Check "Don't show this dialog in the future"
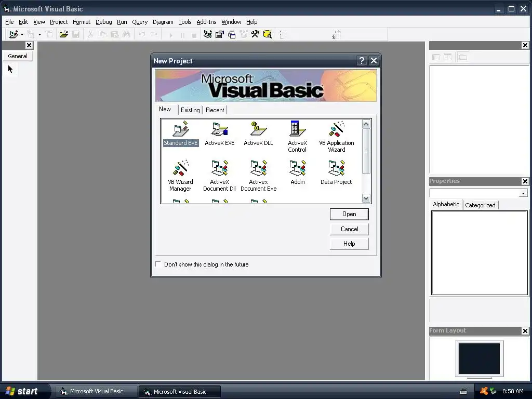This screenshot has width=532, height=399. pyautogui.click(x=158, y=264)
